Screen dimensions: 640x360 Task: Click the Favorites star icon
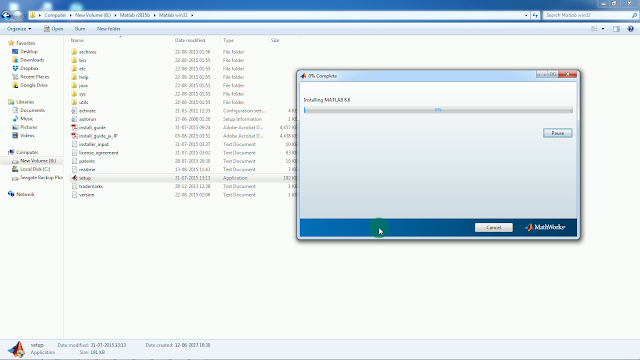pyautogui.click(x=11, y=43)
